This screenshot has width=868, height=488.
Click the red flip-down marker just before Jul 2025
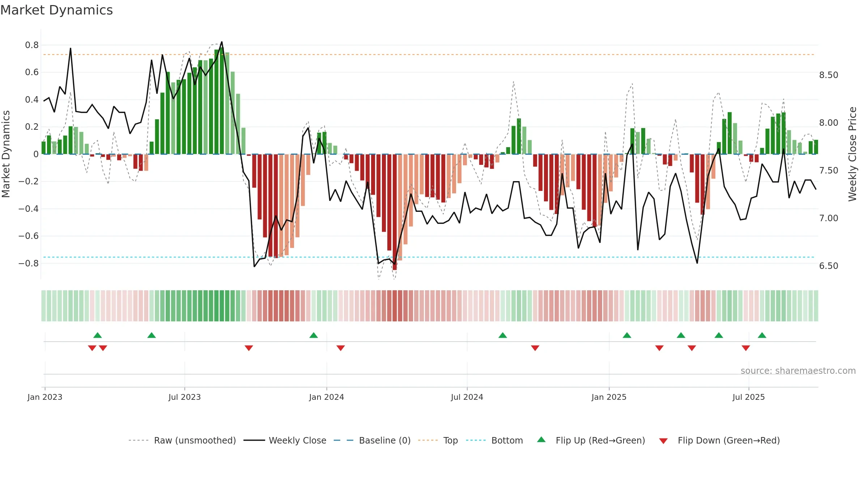pyautogui.click(x=746, y=348)
